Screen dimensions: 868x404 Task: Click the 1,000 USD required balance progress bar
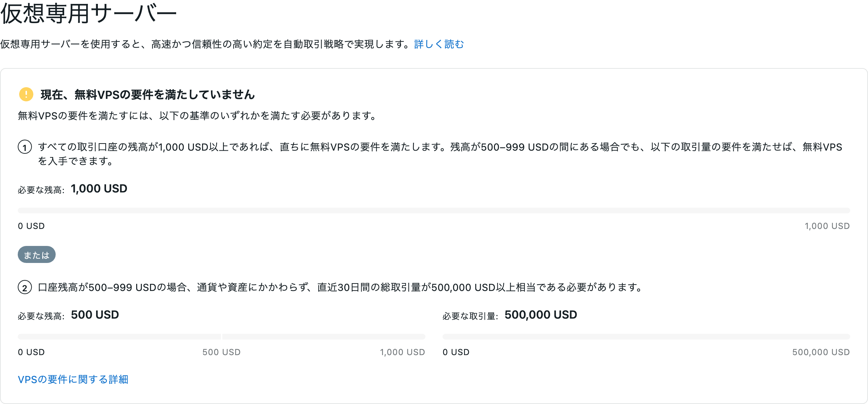pyautogui.click(x=434, y=211)
